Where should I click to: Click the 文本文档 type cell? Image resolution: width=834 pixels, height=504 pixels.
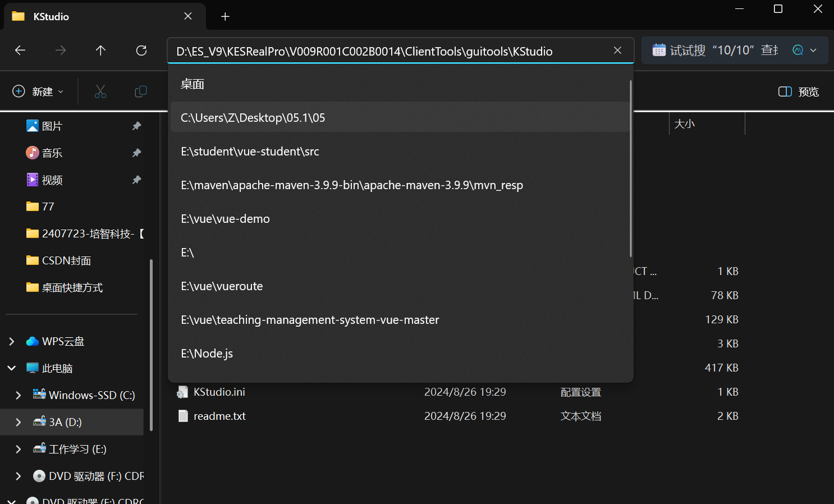581,416
